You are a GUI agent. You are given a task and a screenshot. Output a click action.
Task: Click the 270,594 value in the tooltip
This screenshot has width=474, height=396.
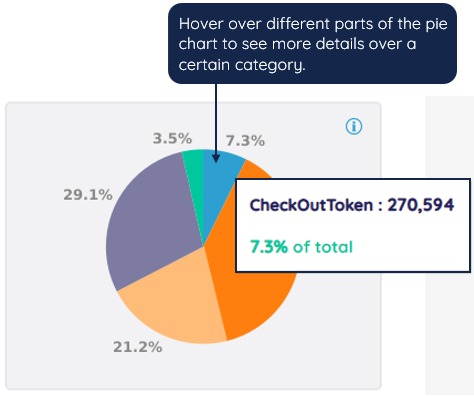[421, 205]
